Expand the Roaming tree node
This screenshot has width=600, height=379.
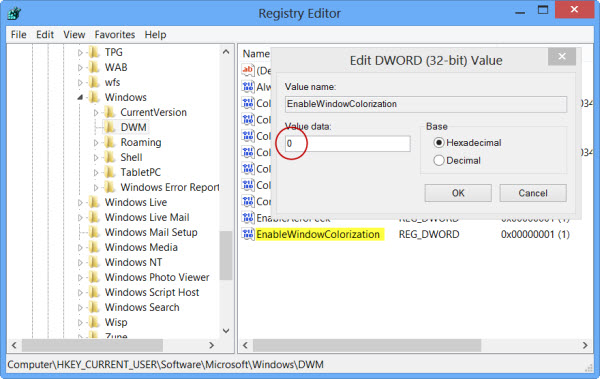(96, 142)
